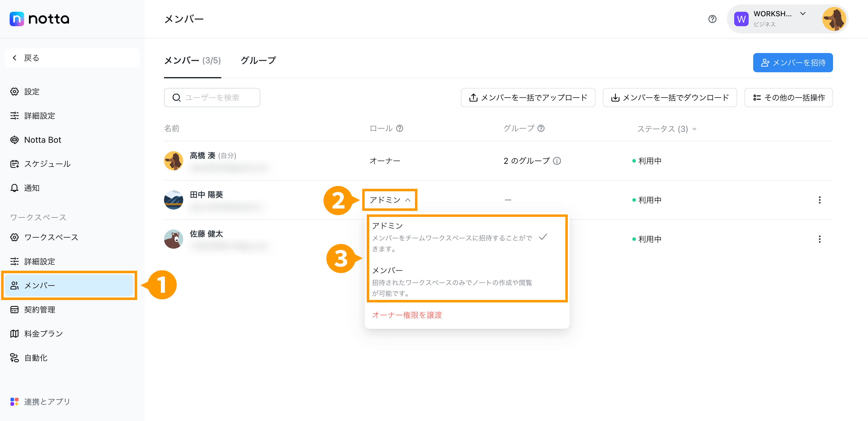This screenshot has width=868, height=421.
Task: Open the three-dot menu for 田中 陽葵
Action: pyautogui.click(x=819, y=200)
